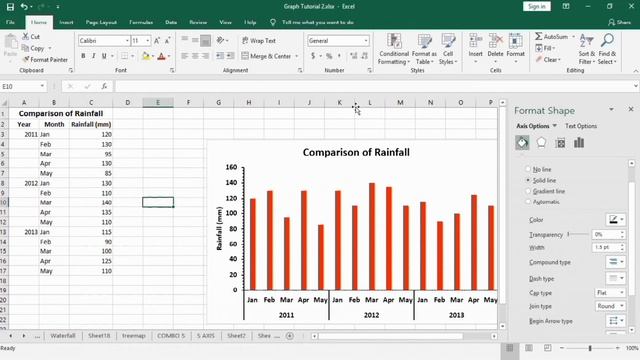
Task: Click the Accounting dollar format icon
Action: click(313, 56)
